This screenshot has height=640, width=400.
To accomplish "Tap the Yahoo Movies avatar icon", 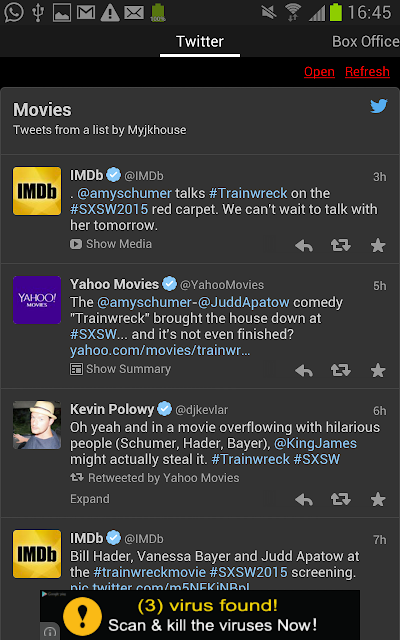I will [37, 300].
